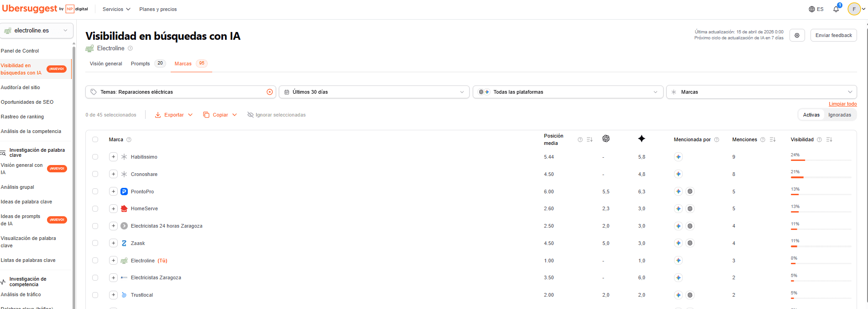Sort by Posición media column icon

click(590, 139)
